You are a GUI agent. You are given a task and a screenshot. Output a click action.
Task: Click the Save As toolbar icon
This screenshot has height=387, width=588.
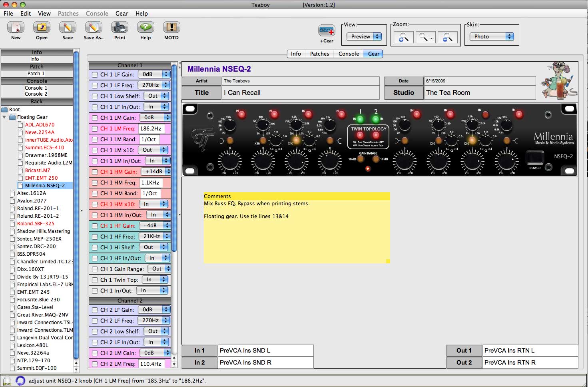point(94,28)
